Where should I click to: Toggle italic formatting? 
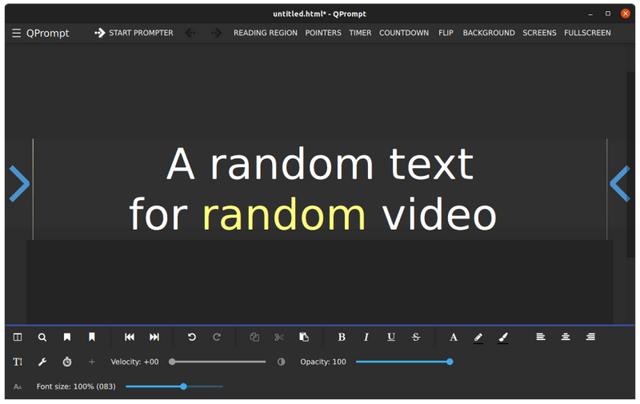(x=366, y=337)
